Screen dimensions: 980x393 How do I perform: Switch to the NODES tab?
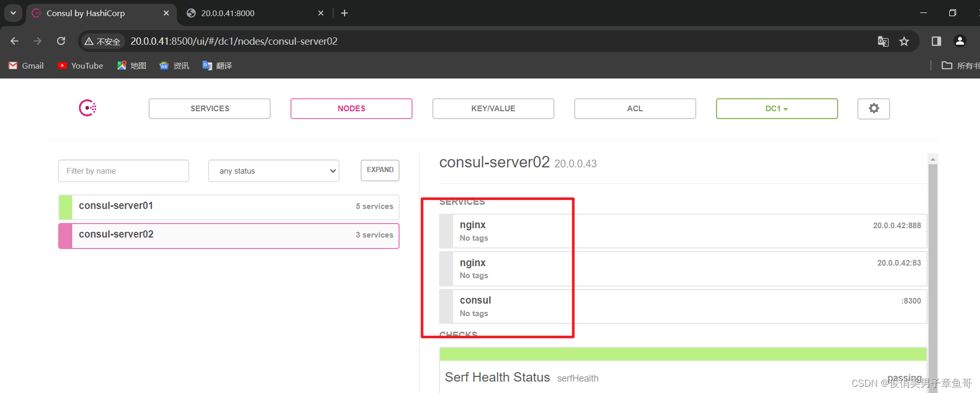coord(351,109)
